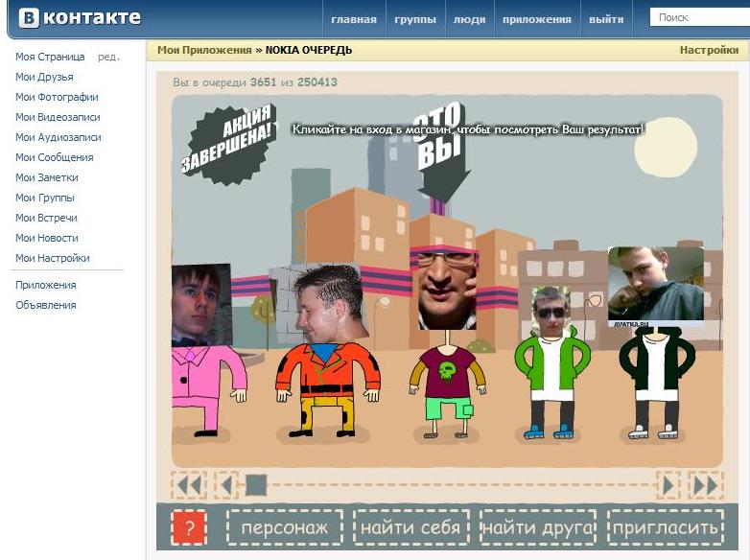Click the Поиск search field
The height and width of the screenshot is (560, 750).
point(699,17)
